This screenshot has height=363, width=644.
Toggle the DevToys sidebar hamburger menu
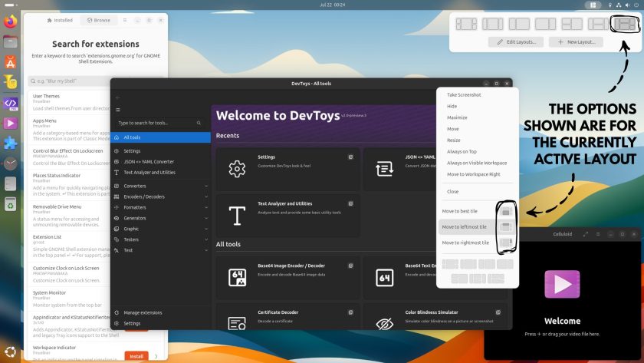(118, 110)
